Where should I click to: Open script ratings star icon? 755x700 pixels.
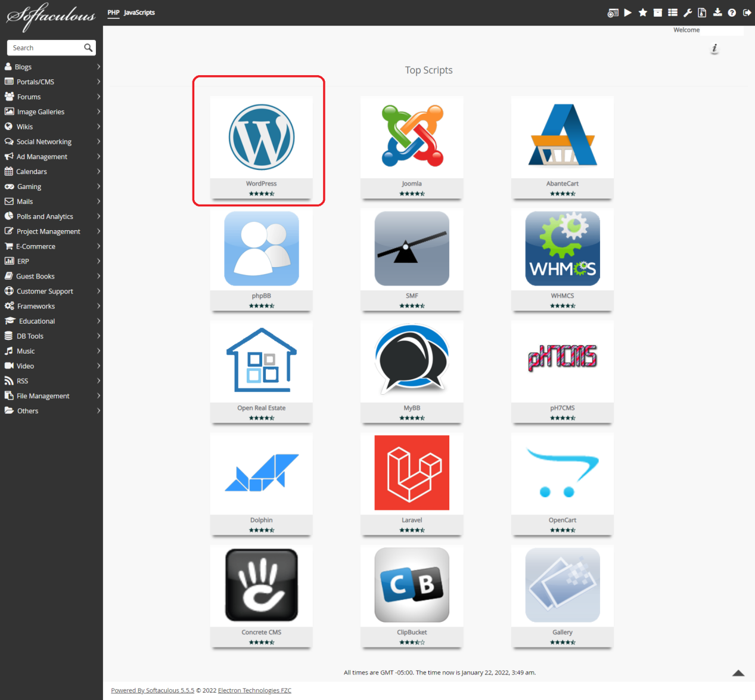click(x=643, y=13)
